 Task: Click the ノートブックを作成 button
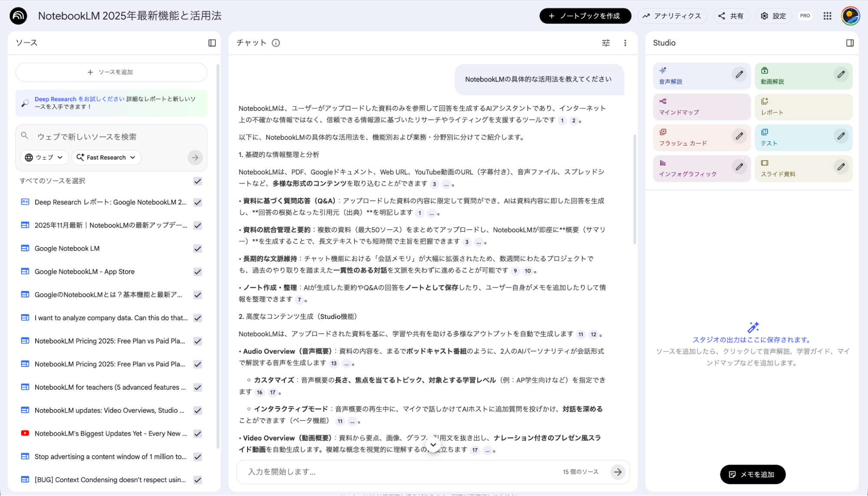[x=585, y=16]
